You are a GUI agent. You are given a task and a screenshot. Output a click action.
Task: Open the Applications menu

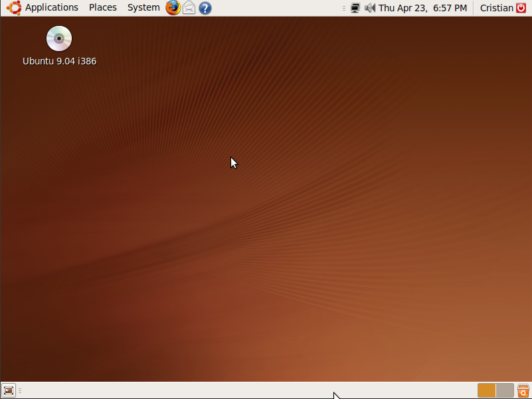click(52, 7)
